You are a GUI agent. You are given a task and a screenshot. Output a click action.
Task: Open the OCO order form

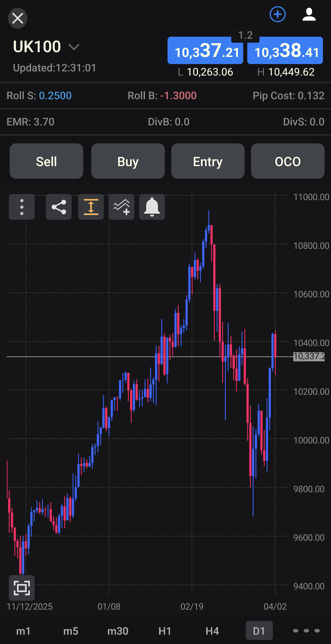(x=288, y=161)
